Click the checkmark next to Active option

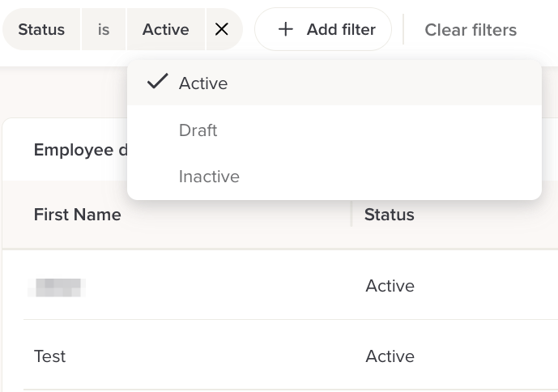158,83
